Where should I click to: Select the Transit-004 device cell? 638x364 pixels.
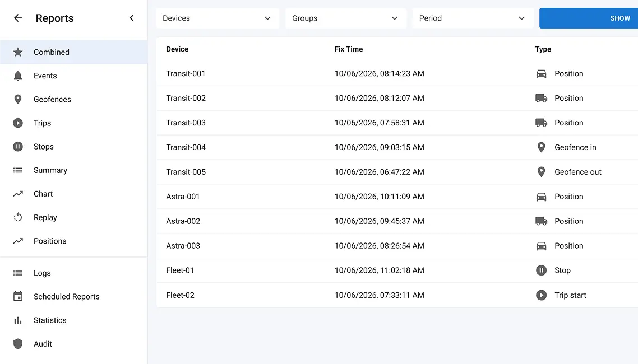pyautogui.click(x=186, y=147)
